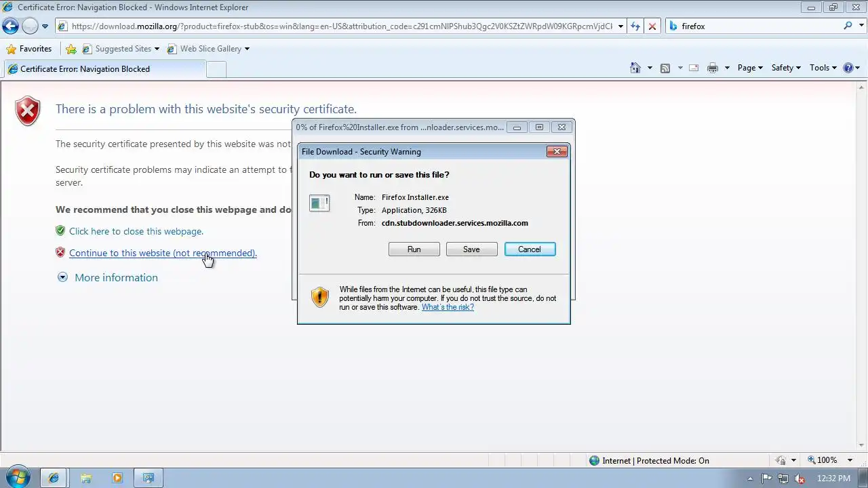Viewport: 868px width, 488px height.
Task: Click the application file icon in dialog
Action: [x=319, y=203]
